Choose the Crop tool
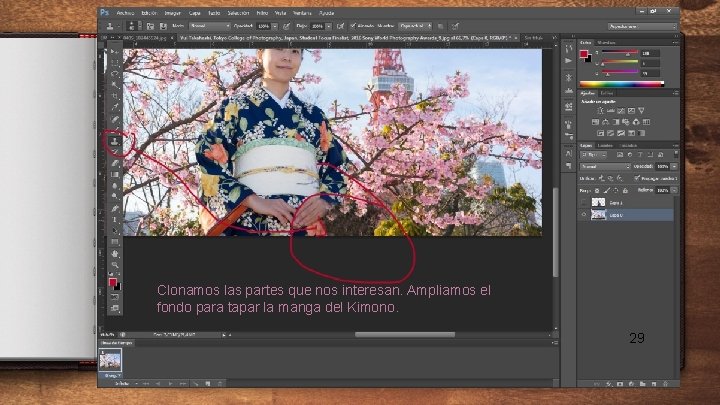Image resolution: width=720 pixels, height=405 pixels. (115, 95)
